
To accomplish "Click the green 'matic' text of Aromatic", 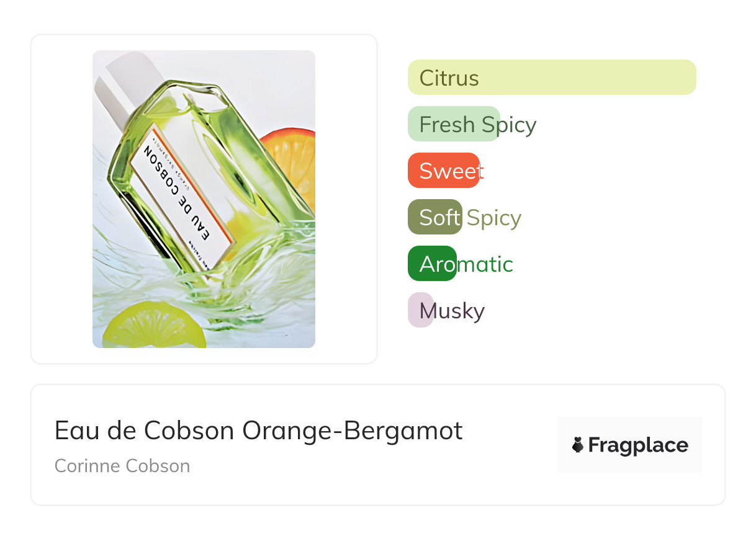I will click(x=485, y=264).
